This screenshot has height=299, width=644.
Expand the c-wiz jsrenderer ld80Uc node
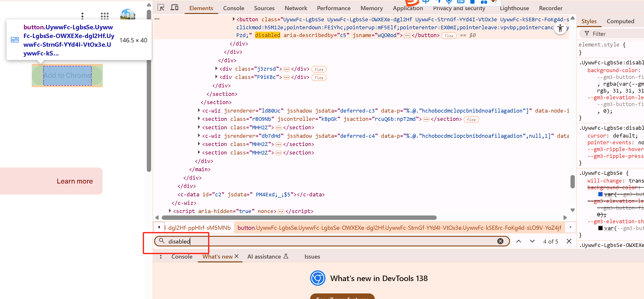tap(199, 110)
